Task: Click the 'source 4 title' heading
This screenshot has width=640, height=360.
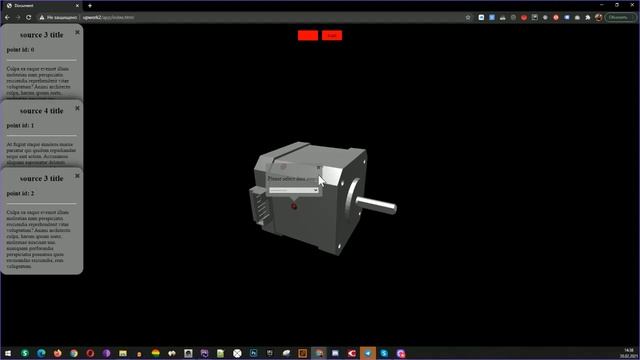Action: [42, 111]
